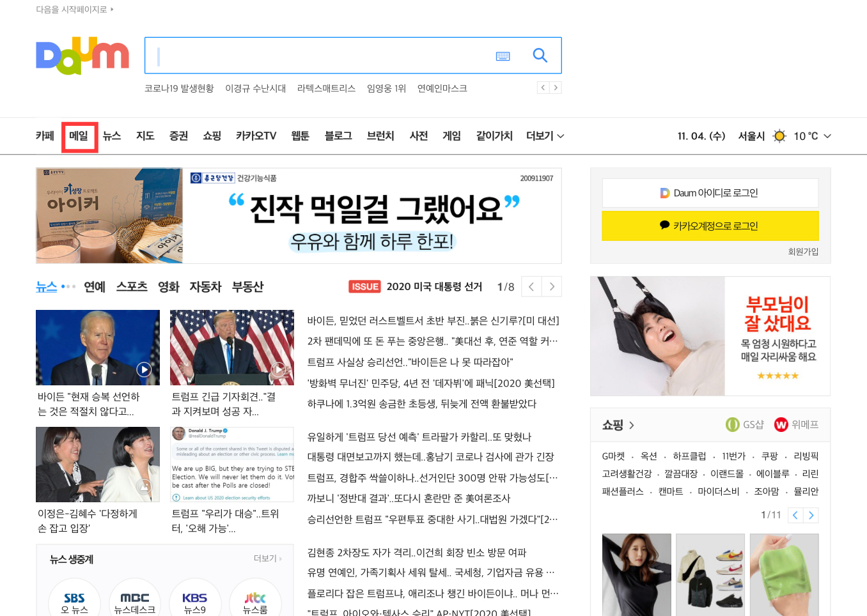Open the 메일 menu item
Image resolution: width=867 pixels, height=616 pixels.
(x=79, y=136)
